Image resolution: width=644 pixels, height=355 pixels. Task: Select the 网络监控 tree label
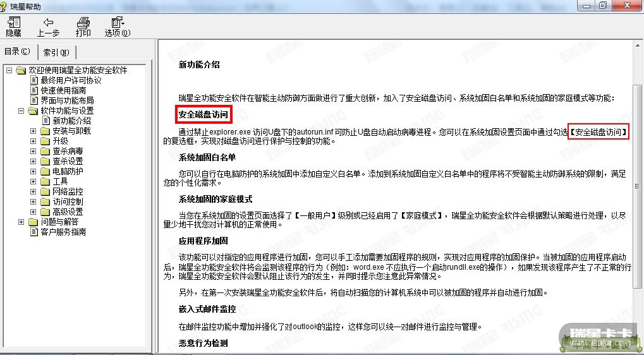click(x=68, y=191)
